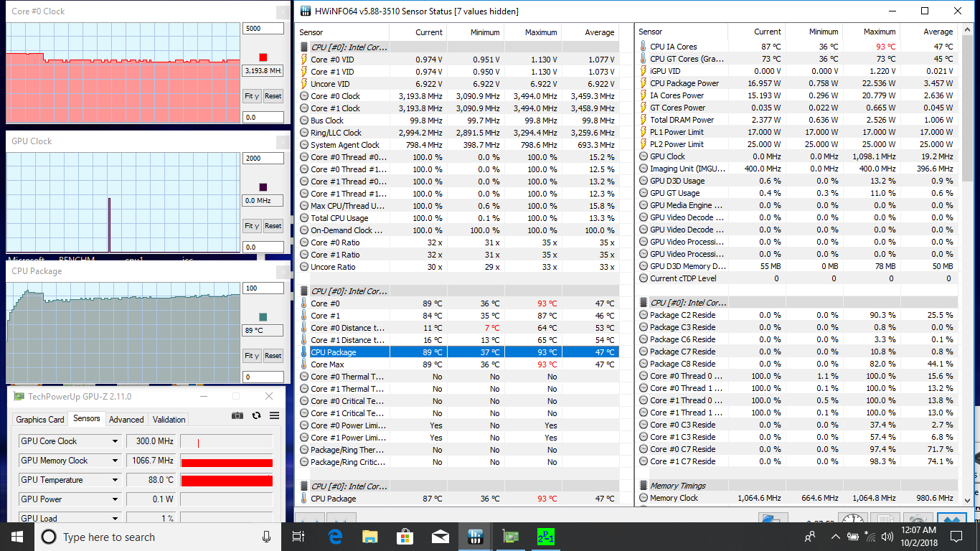980x551 pixels.
Task: Open Microsoft Store from the taskbar
Action: tap(405, 537)
